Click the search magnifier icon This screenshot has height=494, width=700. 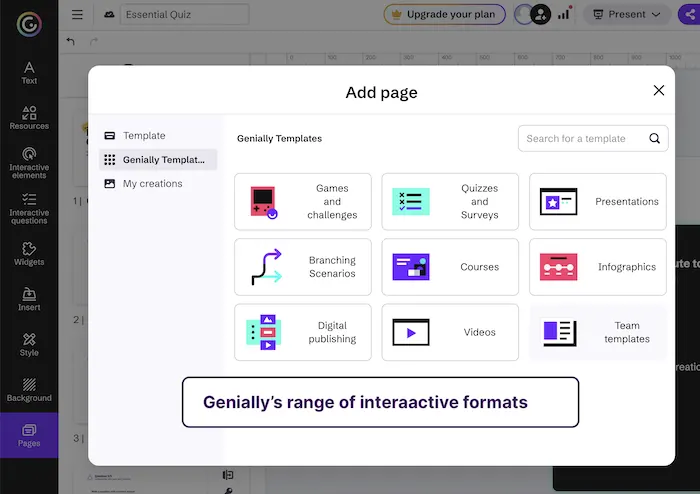(x=654, y=138)
